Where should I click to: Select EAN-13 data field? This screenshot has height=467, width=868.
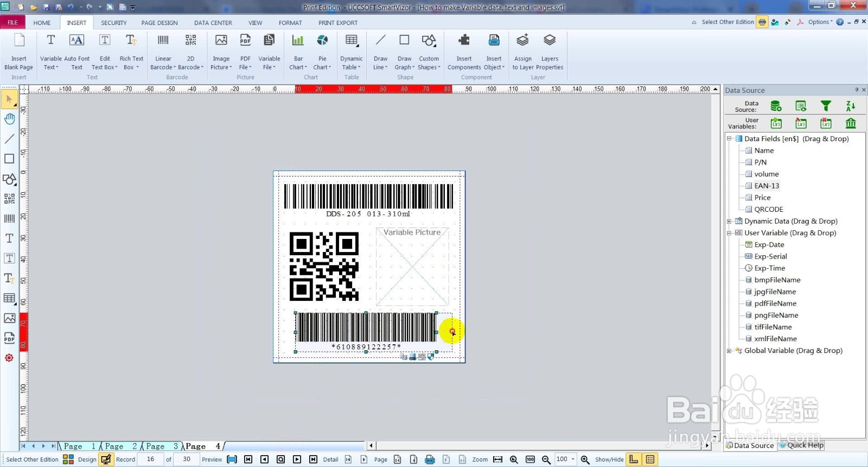[x=767, y=186]
